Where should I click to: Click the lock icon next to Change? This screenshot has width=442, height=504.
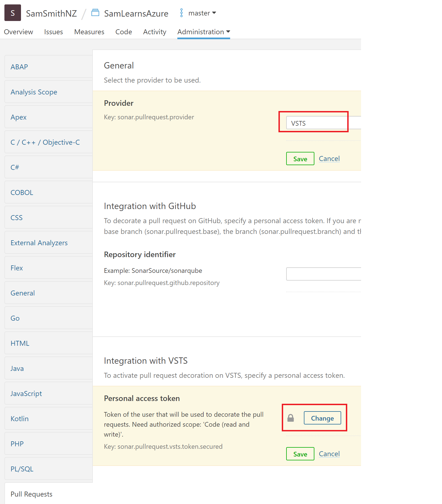(291, 418)
